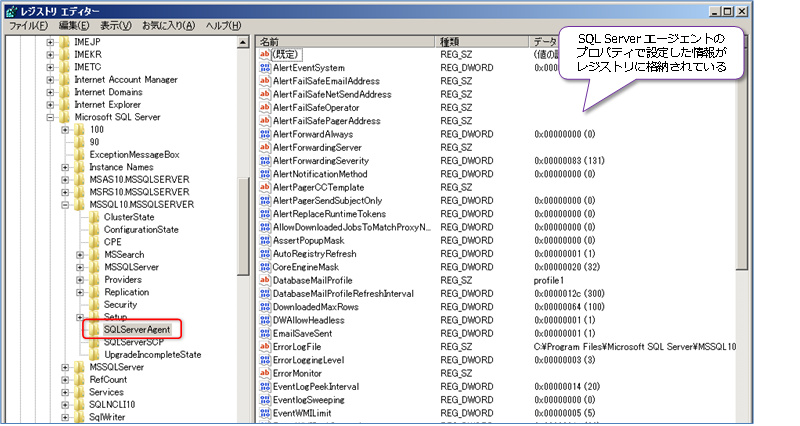Click the ErrorMonitor string icon
Image resolution: width=800 pixels, height=426 pixels.
pyautogui.click(x=264, y=373)
